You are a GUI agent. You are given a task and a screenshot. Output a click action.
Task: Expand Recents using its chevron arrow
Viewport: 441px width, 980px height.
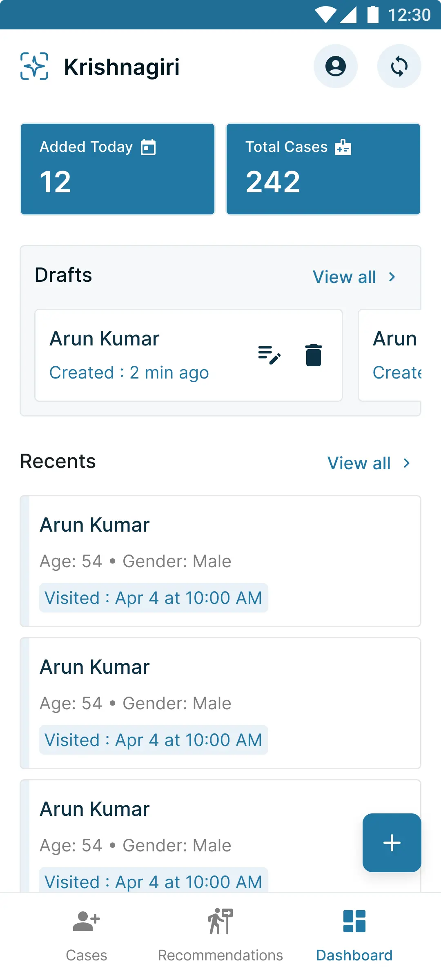406,463
